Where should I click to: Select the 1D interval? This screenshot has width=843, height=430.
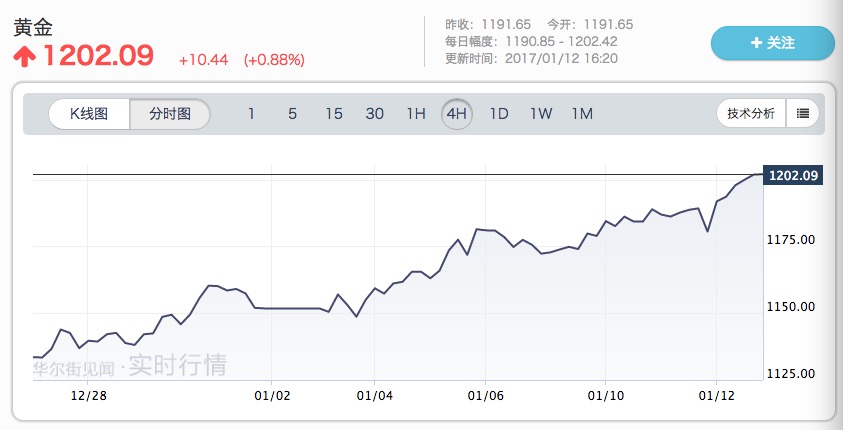point(499,114)
